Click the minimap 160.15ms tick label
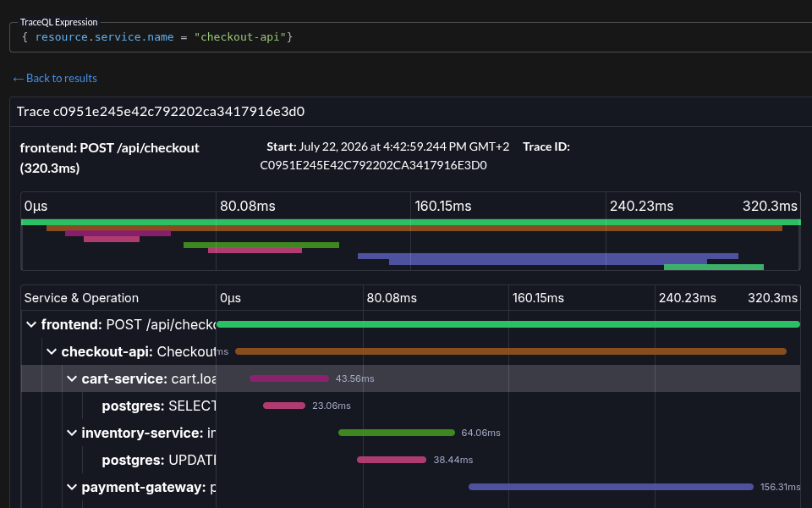 [x=442, y=207]
